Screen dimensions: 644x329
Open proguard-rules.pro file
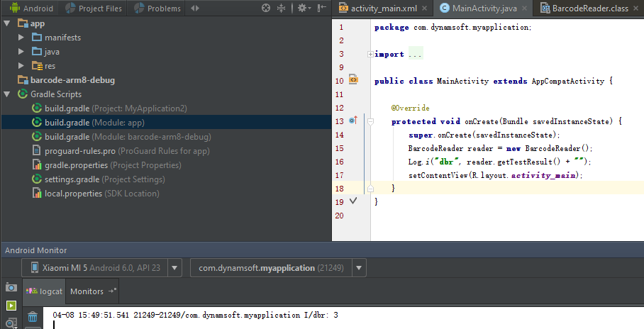(x=79, y=150)
